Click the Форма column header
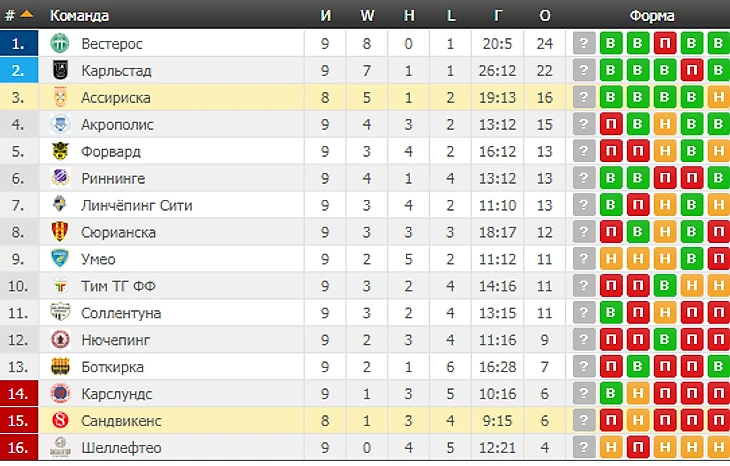This screenshot has width=730, height=466. (652, 16)
